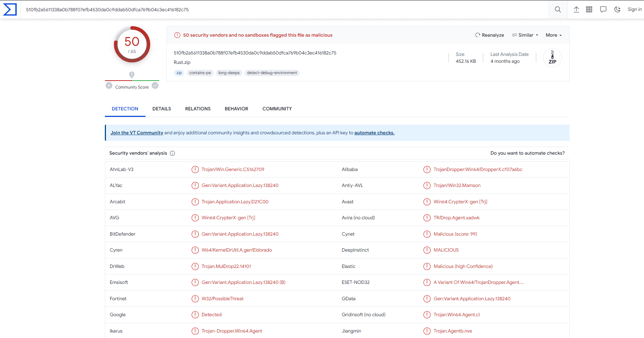Click the AhnLab-V3 detection alert icon

pos(195,170)
